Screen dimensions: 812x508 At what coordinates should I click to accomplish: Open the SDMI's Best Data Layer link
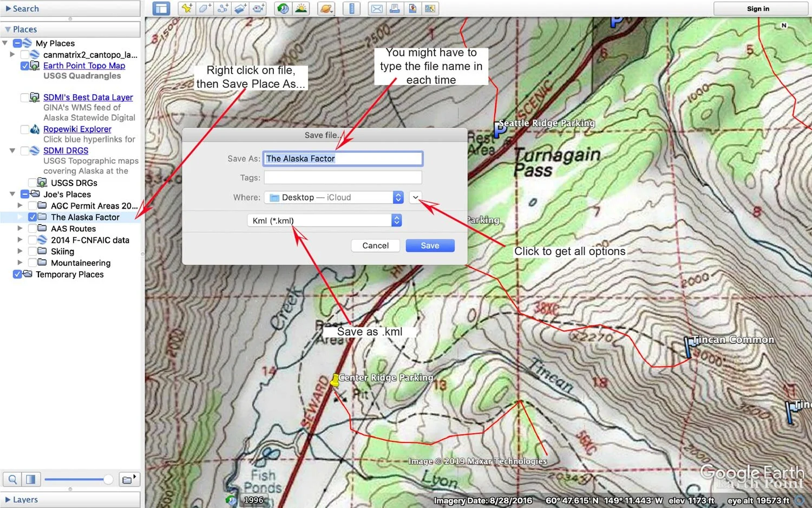(x=88, y=97)
